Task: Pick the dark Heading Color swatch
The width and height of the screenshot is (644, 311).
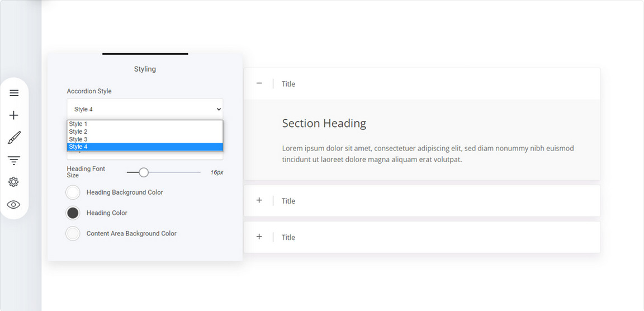Action: point(73,213)
